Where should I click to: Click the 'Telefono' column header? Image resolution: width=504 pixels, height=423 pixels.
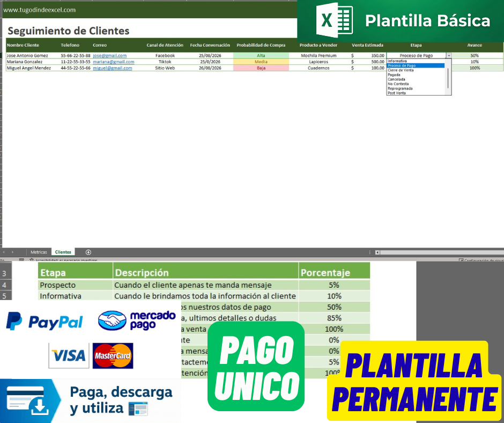pyautogui.click(x=70, y=45)
